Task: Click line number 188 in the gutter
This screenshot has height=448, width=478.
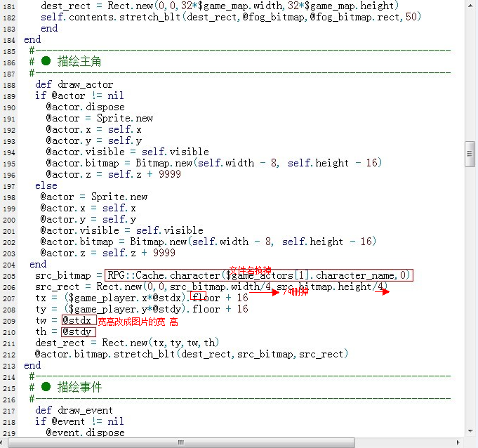Action: coord(9,85)
